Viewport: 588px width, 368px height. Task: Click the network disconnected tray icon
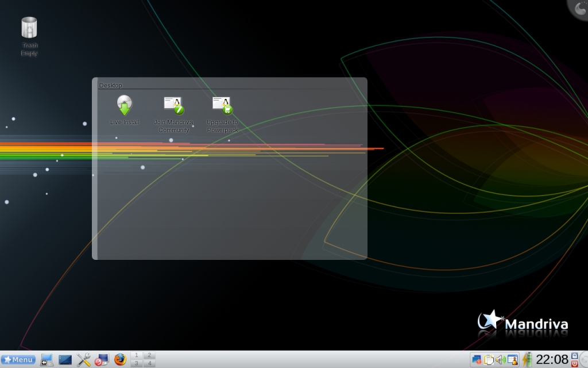(x=477, y=360)
